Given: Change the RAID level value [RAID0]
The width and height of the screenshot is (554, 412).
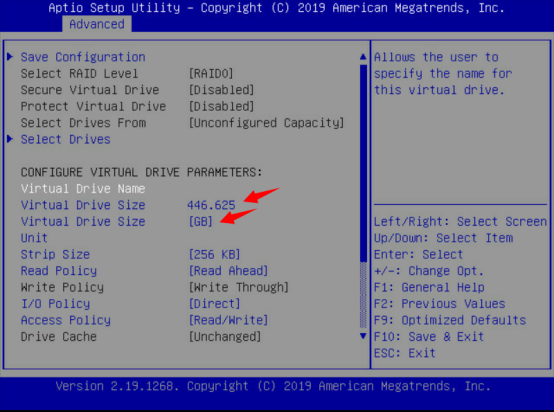Looking at the screenshot, I should (x=211, y=73).
